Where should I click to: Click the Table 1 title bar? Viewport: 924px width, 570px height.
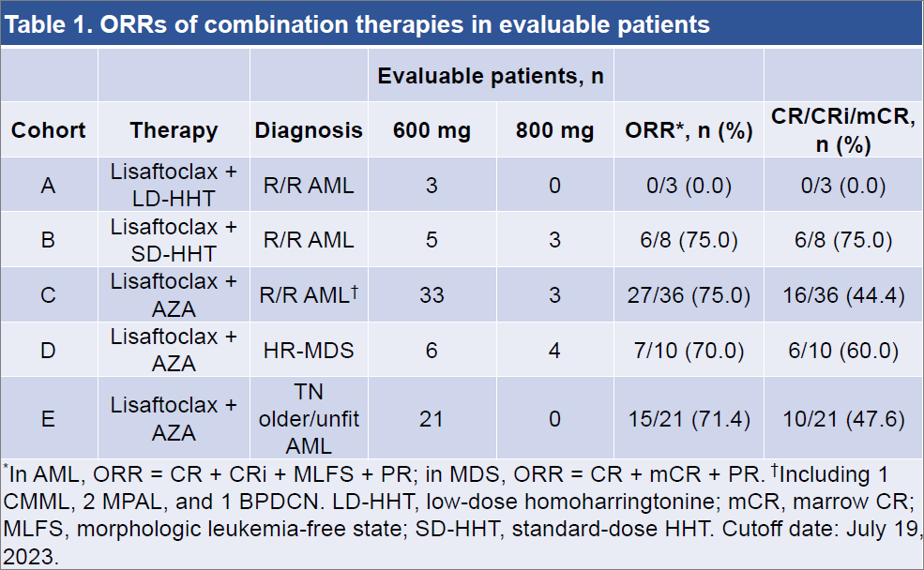click(356, 23)
